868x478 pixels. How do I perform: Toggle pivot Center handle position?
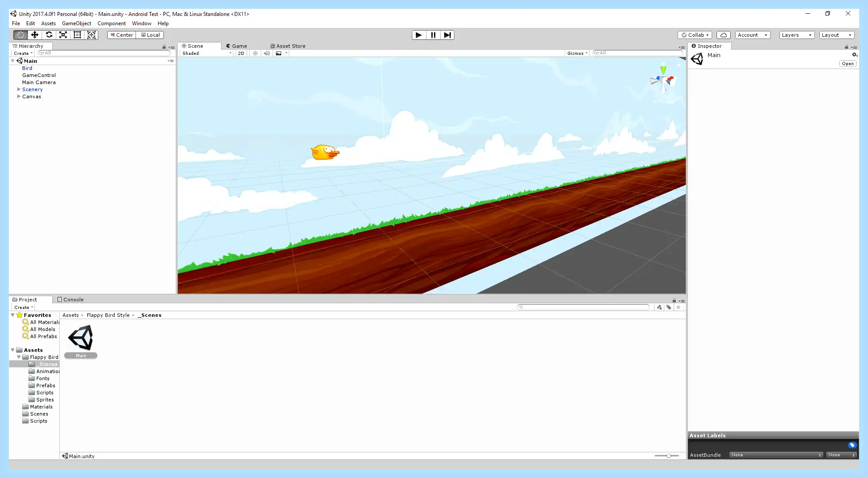(121, 35)
